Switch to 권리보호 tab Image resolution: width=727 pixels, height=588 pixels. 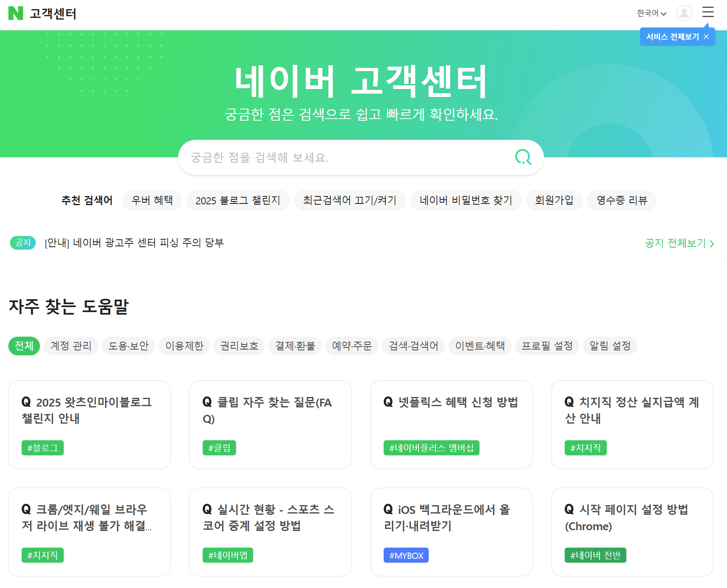coord(239,346)
